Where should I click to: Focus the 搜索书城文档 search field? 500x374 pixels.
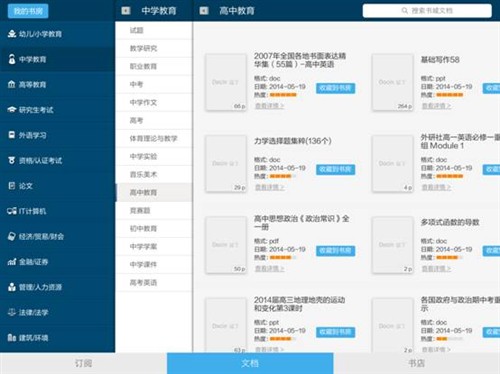point(427,11)
